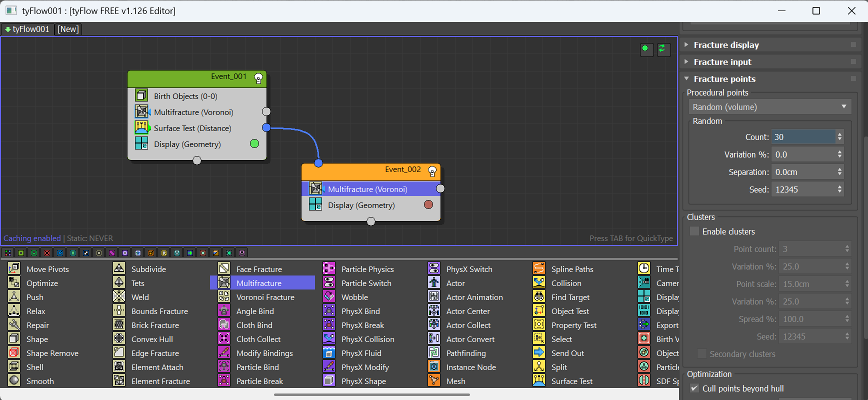
Task: Click the Count input field
Action: tap(803, 137)
